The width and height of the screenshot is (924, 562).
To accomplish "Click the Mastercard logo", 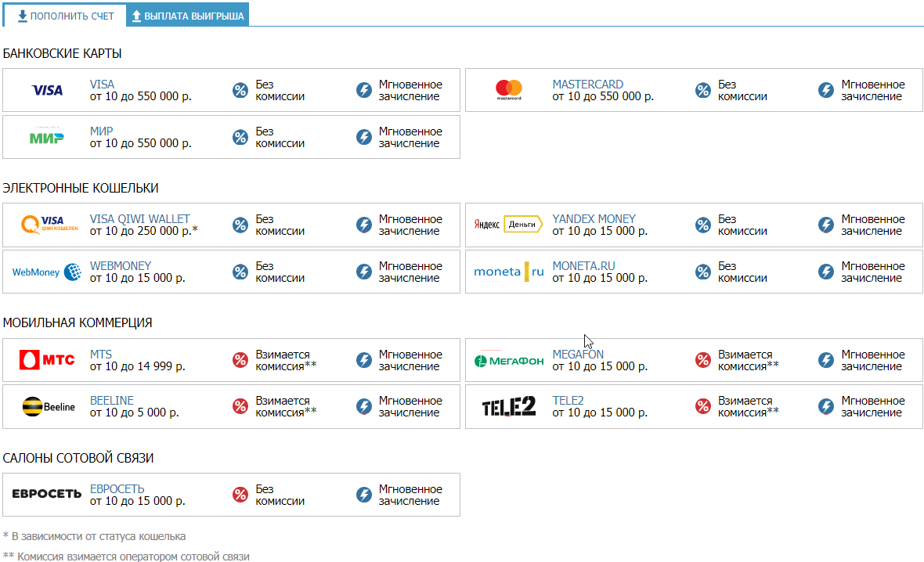I will point(508,90).
